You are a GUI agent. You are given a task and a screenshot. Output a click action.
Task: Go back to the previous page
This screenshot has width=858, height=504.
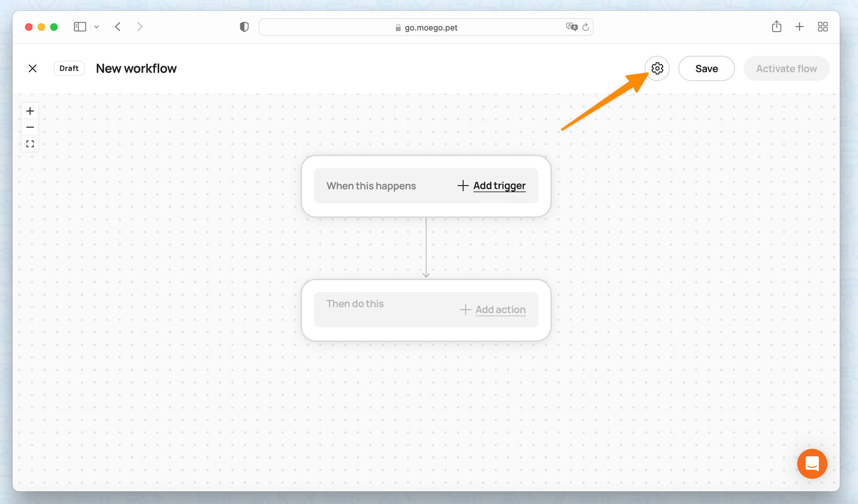point(118,27)
